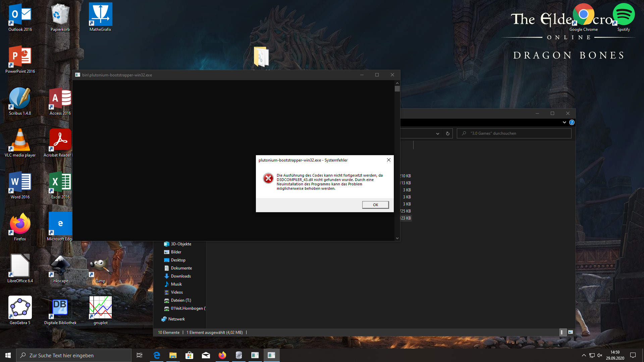Launch Spotify from the desktop
Screen dimensions: 644x362
(624, 17)
